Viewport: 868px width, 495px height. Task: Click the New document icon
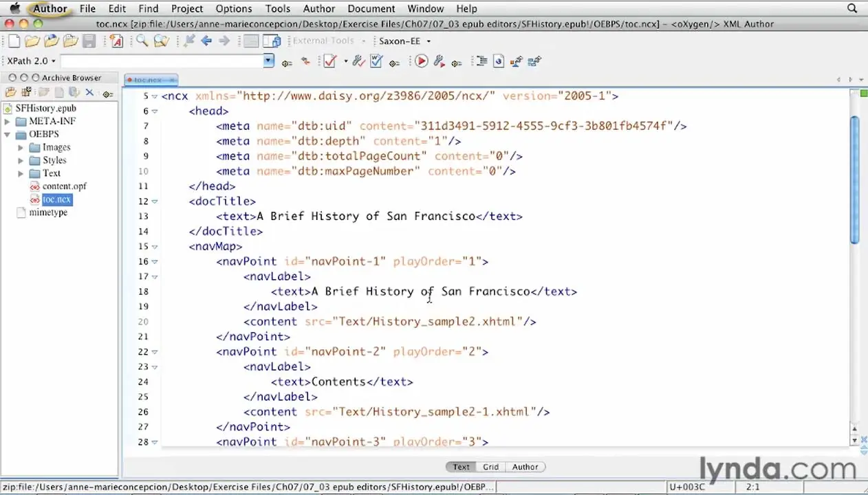point(14,41)
